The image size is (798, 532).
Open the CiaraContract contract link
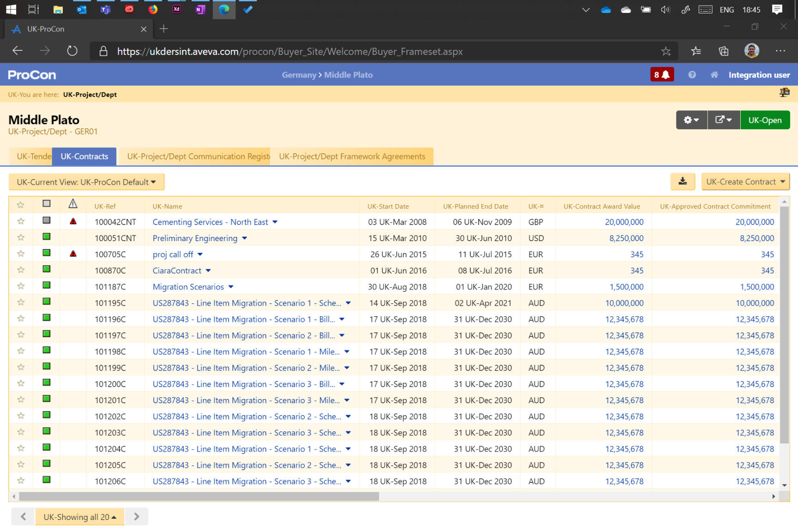pyautogui.click(x=177, y=271)
